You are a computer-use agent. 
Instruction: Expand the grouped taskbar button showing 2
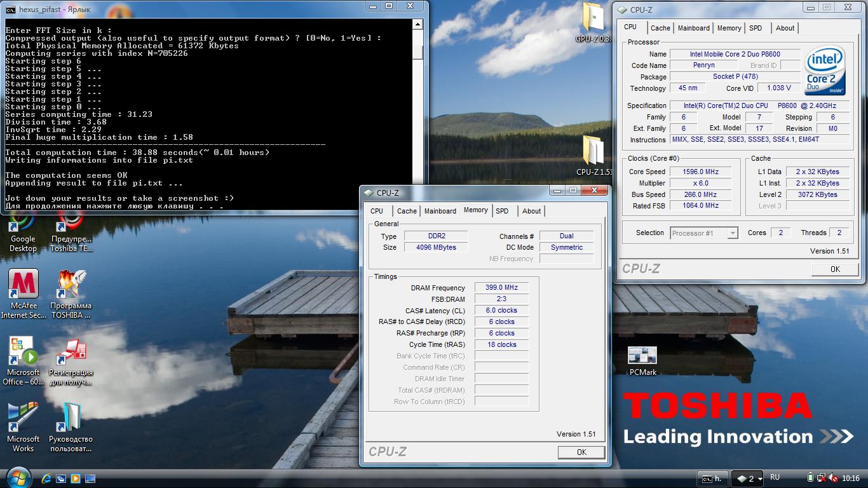click(x=747, y=478)
